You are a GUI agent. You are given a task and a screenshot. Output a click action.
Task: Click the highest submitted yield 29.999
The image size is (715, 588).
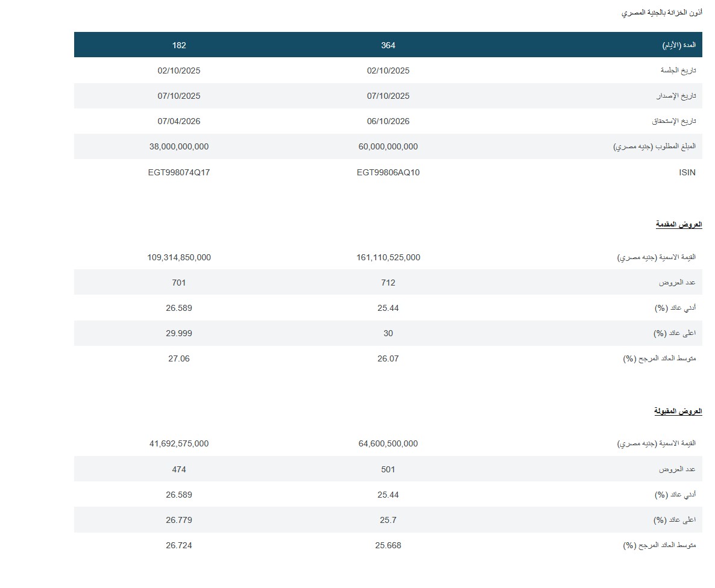click(179, 333)
